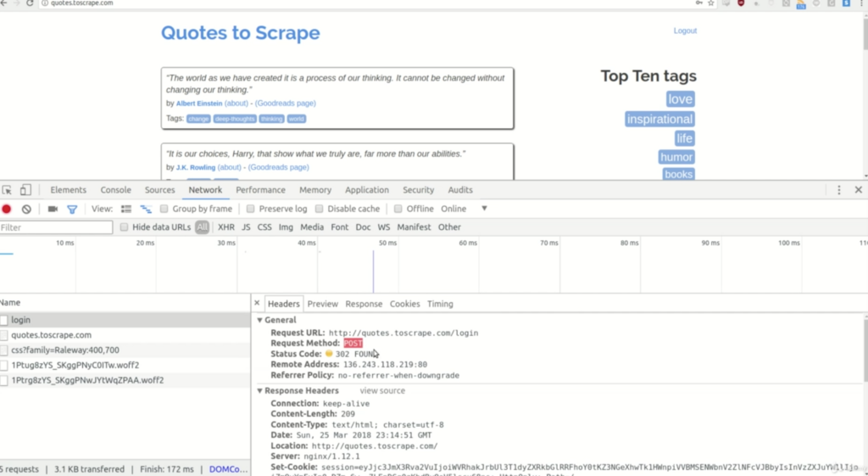Image resolution: width=868 pixels, height=476 pixels.
Task: Show the request Response tab
Action: [x=364, y=304]
